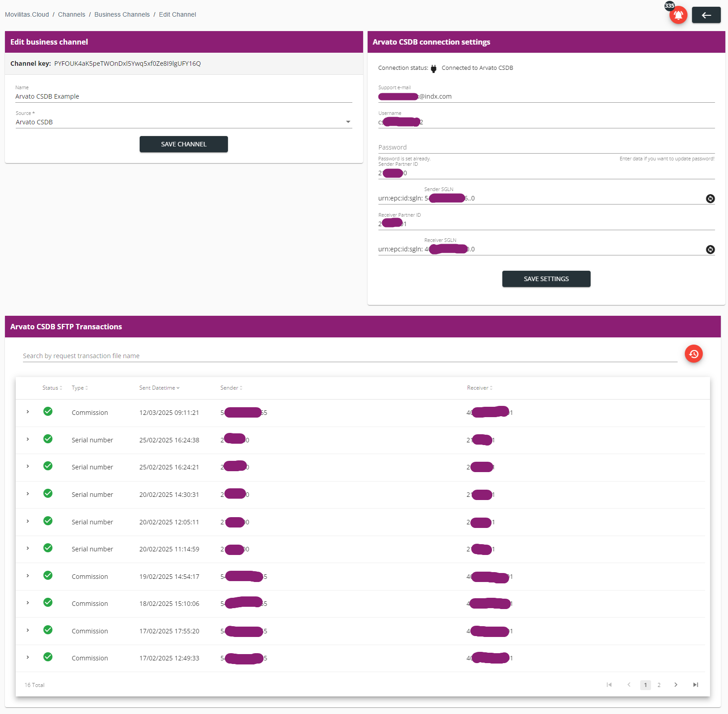Click the '16 Total' count text

coord(35,685)
